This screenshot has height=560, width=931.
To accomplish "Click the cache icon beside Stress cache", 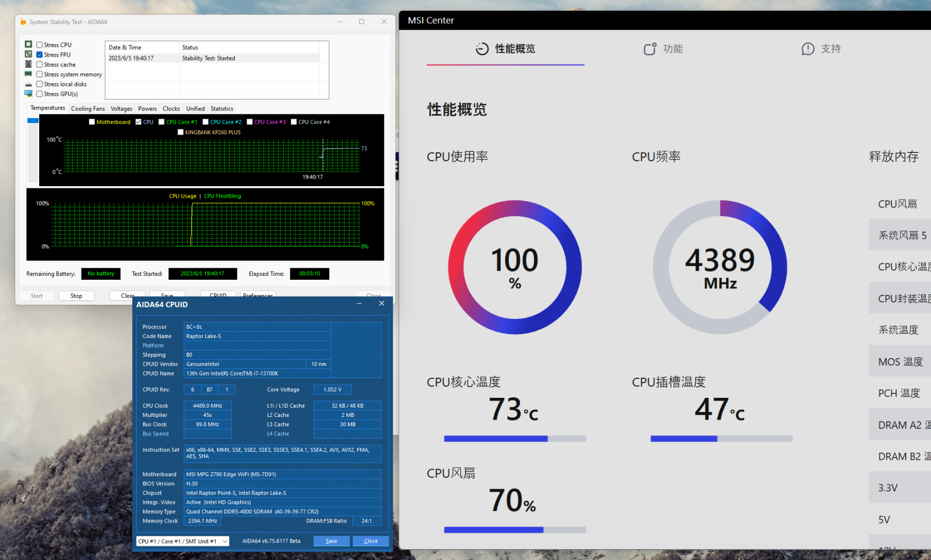I will tap(28, 64).
